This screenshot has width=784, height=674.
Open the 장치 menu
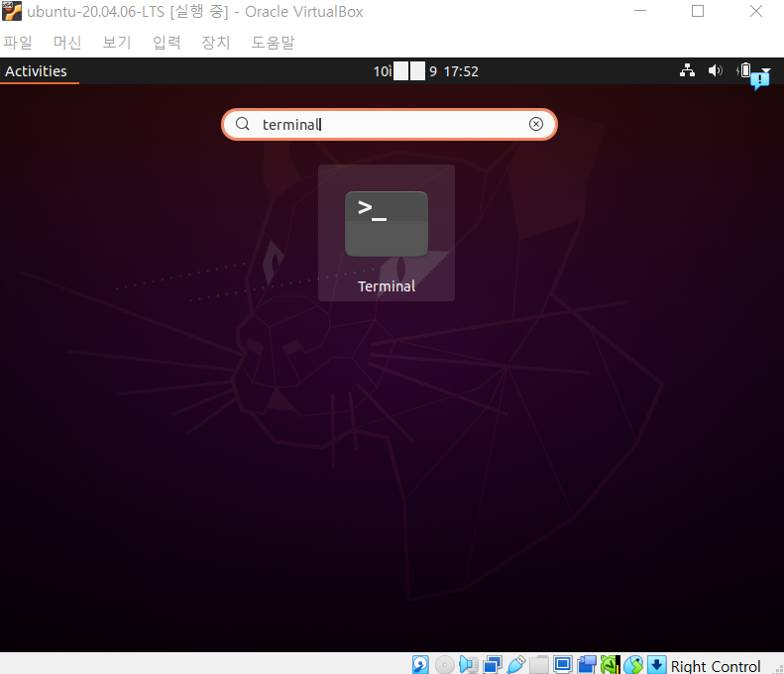(x=215, y=42)
